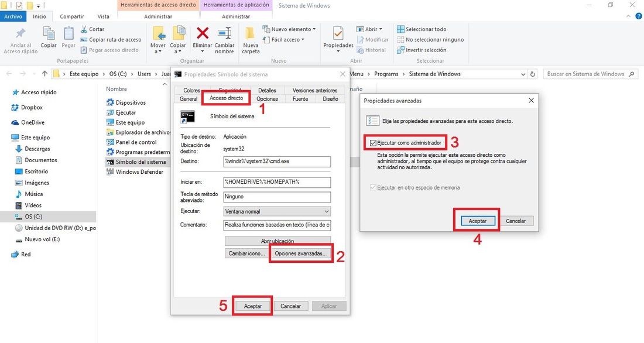Click the Abrir ubicación button

click(x=278, y=241)
